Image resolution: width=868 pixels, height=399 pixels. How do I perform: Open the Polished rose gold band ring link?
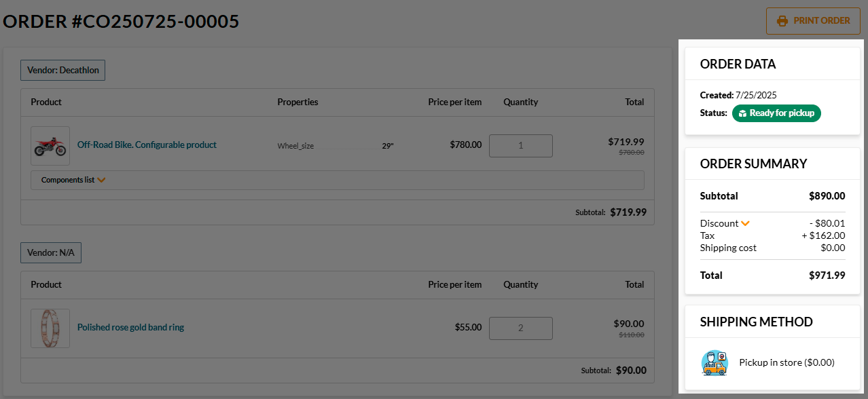point(130,327)
